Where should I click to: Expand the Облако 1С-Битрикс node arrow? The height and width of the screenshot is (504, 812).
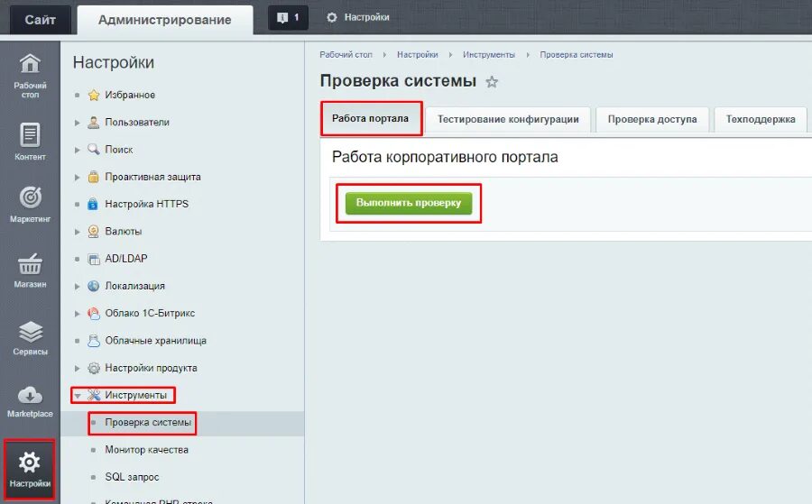click(78, 314)
